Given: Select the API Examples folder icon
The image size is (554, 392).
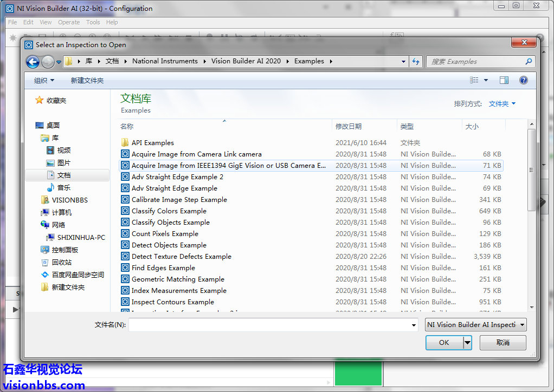Looking at the screenshot, I should [x=125, y=143].
